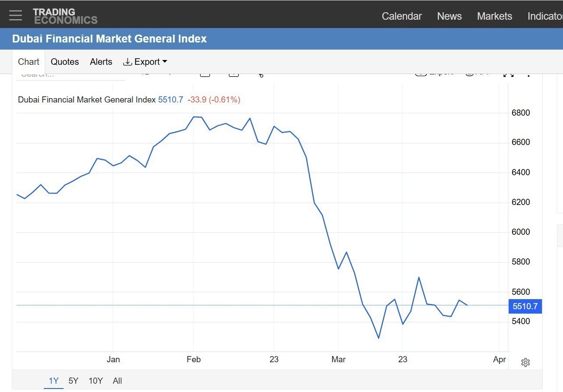Show All historical data range
This screenshot has height=392, width=563.
tap(117, 381)
